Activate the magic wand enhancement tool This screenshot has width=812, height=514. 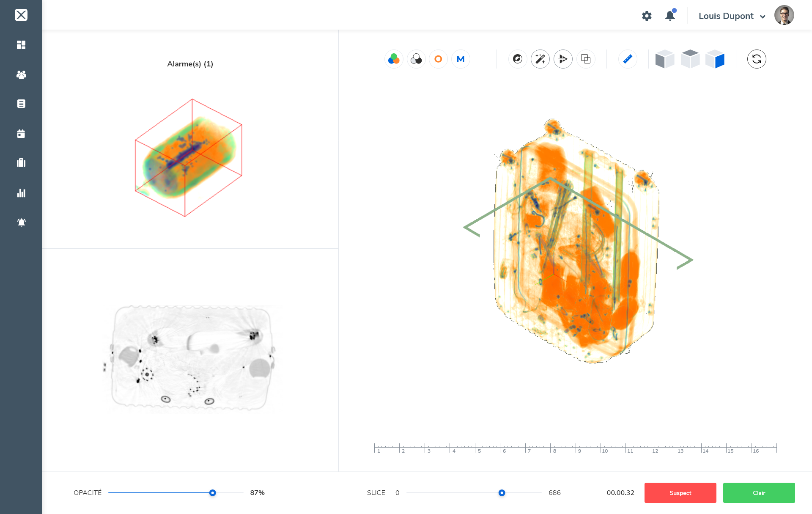click(x=540, y=59)
